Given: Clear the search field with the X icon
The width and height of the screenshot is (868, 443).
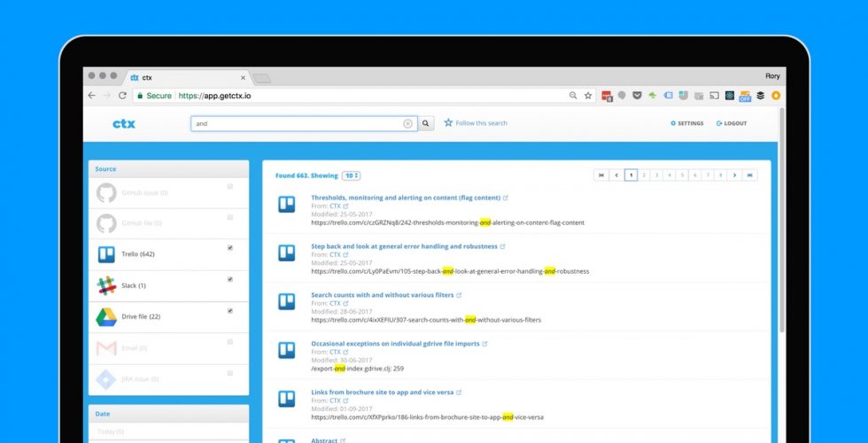Looking at the screenshot, I should point(408,123).
